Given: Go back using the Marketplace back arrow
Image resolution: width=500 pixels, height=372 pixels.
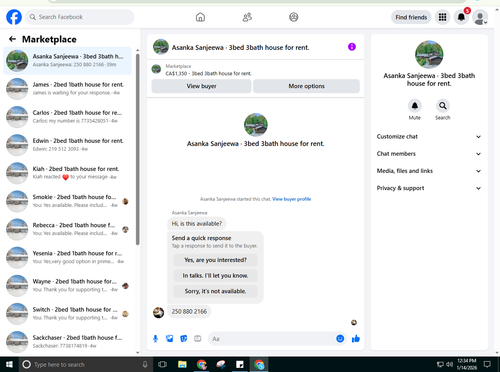Looking at the screenshot, I should tap(12, 39).
